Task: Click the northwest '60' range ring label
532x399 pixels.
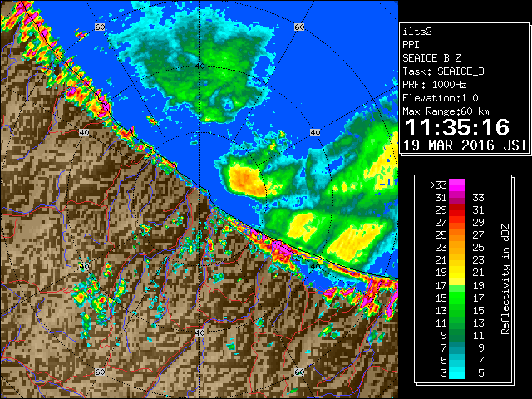Action: pos(100,27)
